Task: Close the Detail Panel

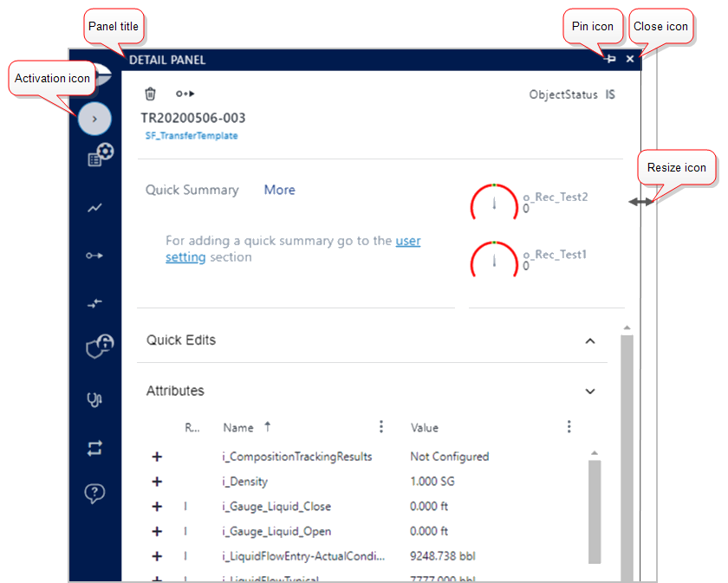Action: (630, 60)
